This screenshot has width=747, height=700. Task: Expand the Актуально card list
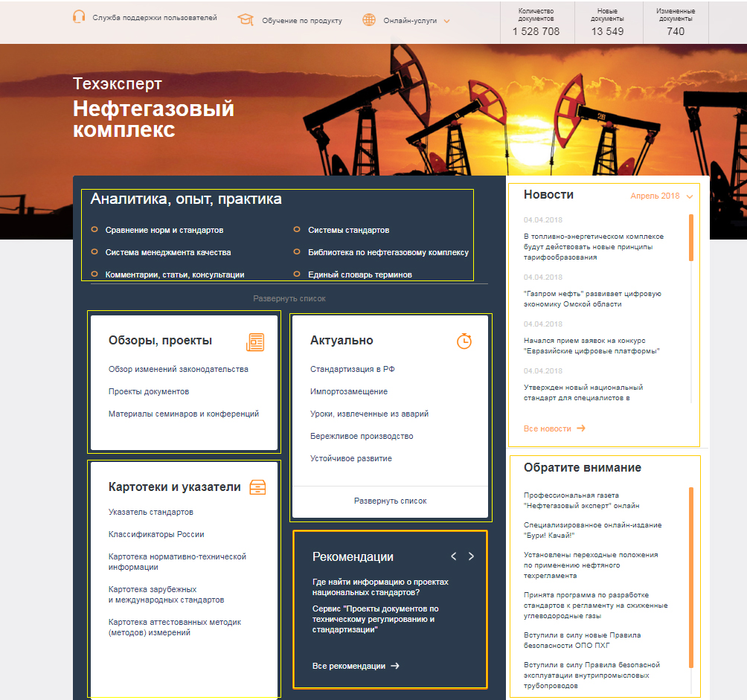(x=390, y=501)
